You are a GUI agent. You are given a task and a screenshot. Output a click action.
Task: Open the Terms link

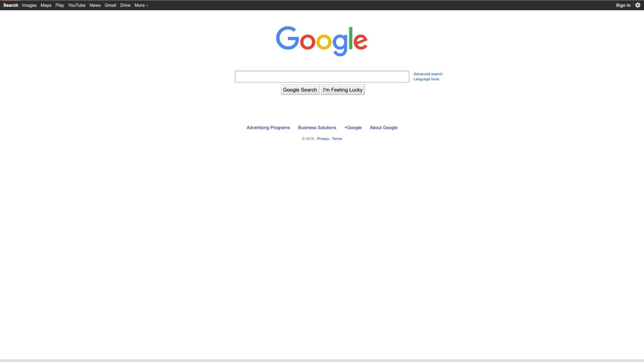pyautogui.click(x=337, y=139)
